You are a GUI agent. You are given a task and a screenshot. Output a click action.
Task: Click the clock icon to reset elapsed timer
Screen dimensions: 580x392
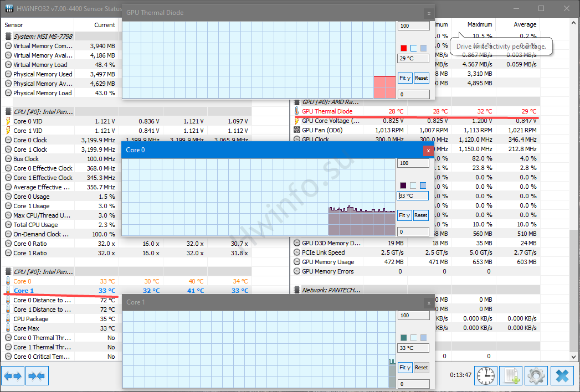click(485, 376)
